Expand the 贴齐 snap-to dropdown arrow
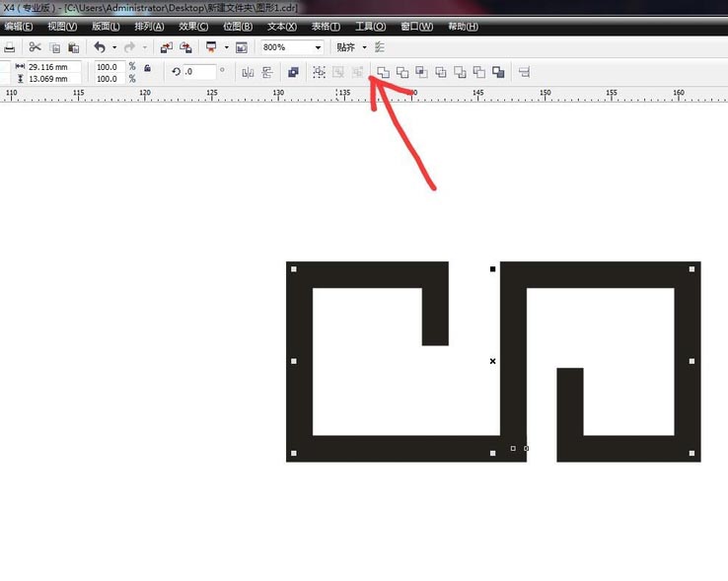The width and height of the screenshot is (728, 581). [x=364, y=47]
